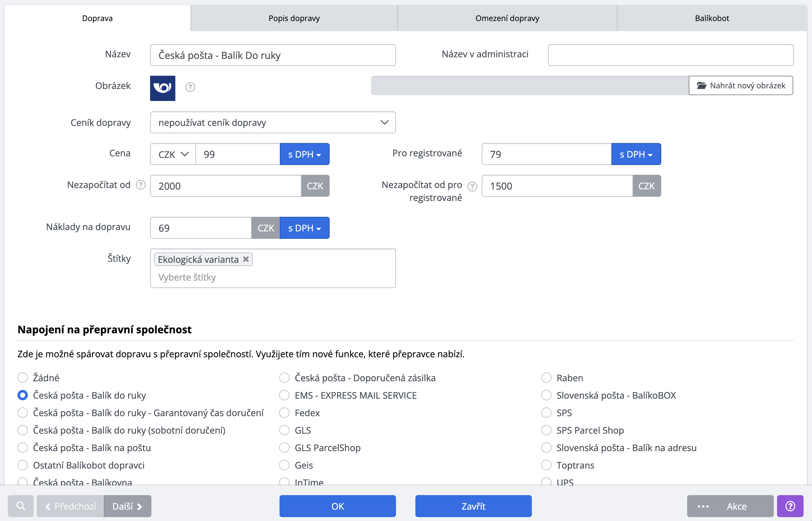The image size is (812, 521).
Task: Go to Další record
Action: click(127, 506)
